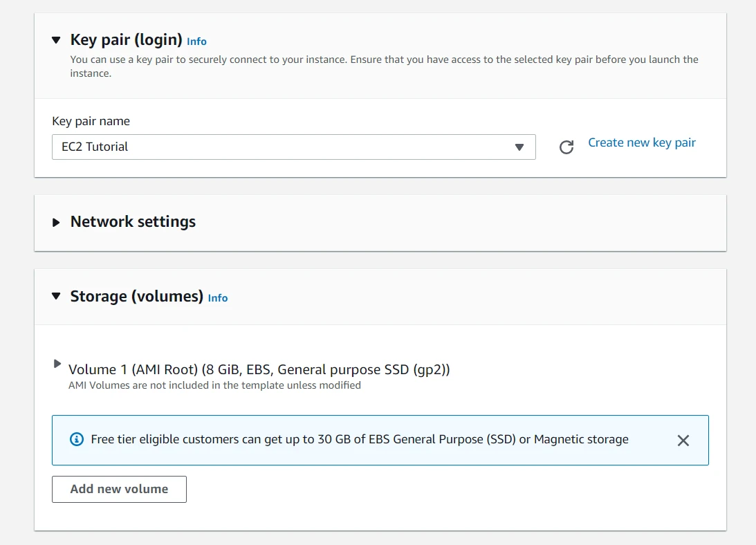Screen dimensions: 756x545
Task: Click the refresh key pair list icon
Action: (x=566, y=147)
